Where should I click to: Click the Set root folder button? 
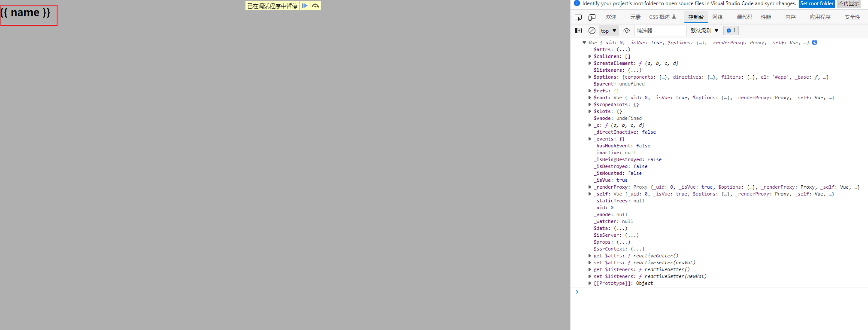click(816, 3)
